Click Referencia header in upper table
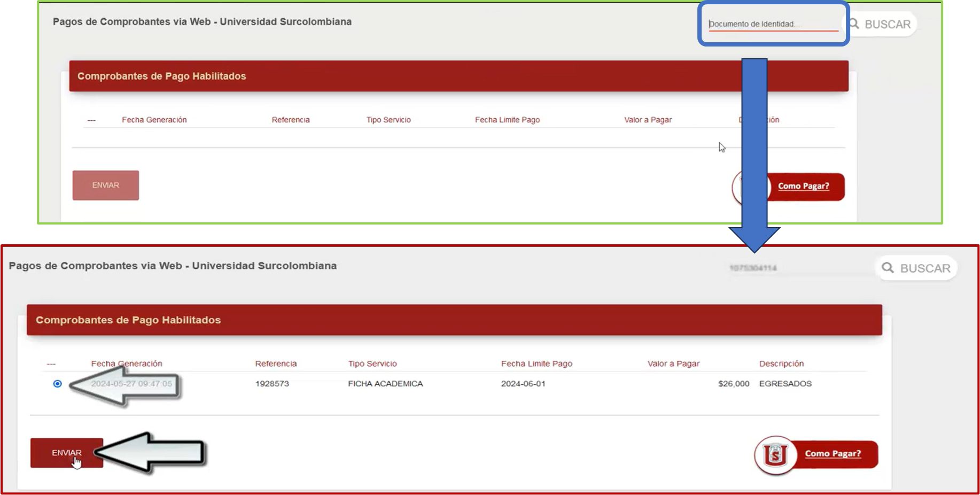This screenshot has height=495, width=980. point(291,120)
